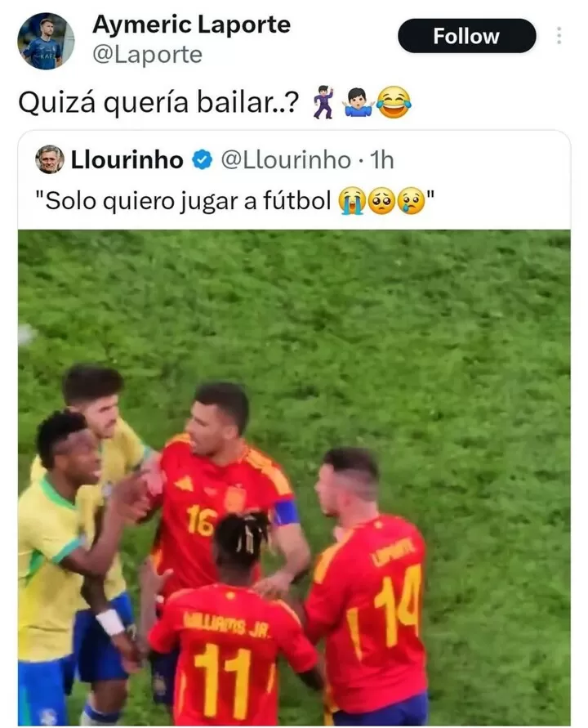
Task: Click Llourinho's small avatar in quoted tweet
Action: click(x=50, y=159)
